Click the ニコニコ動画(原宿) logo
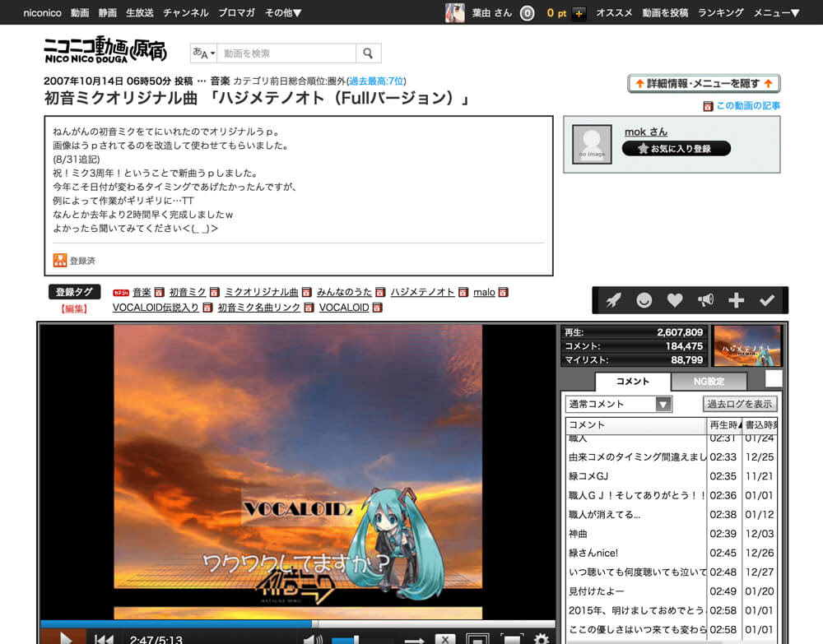 105,50
